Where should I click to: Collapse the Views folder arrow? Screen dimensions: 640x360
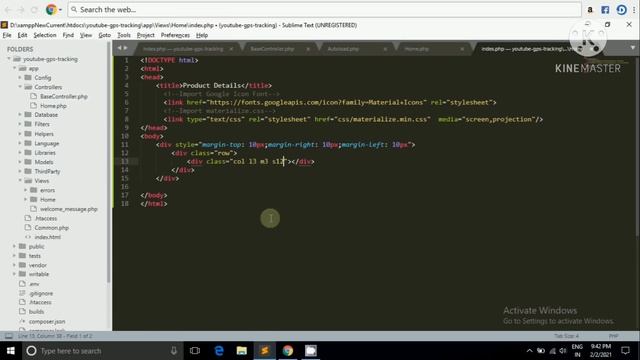20,180
